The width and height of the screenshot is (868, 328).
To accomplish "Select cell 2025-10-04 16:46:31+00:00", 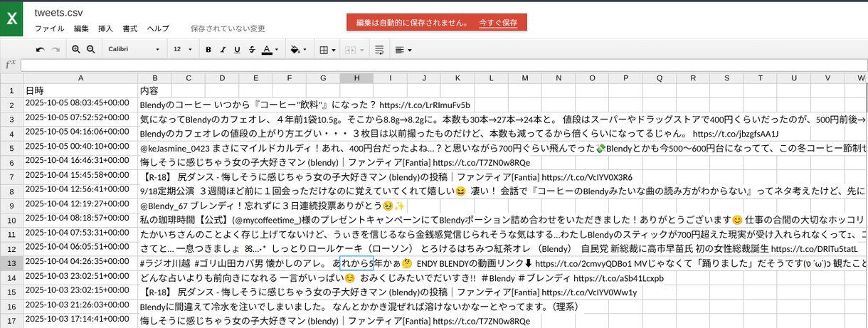I will [80, 162].
